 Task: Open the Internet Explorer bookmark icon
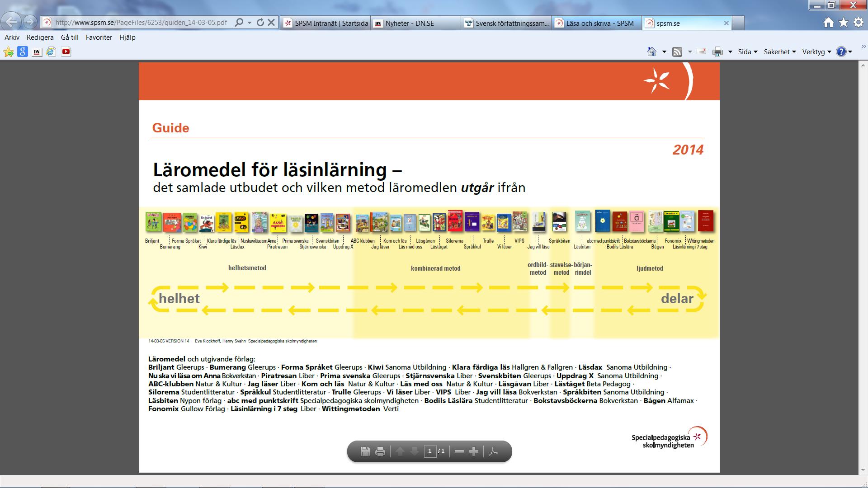coord(51,52)
